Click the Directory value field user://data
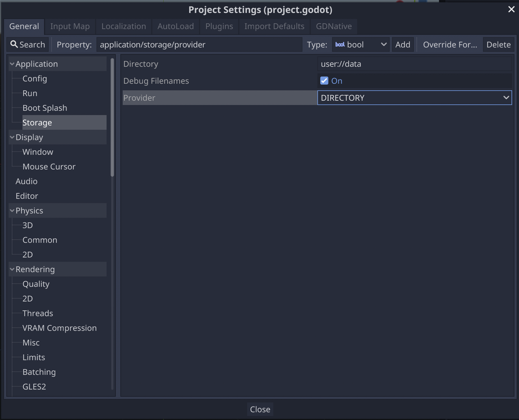Viewport: 519px width, 420px height. [414, 64]
